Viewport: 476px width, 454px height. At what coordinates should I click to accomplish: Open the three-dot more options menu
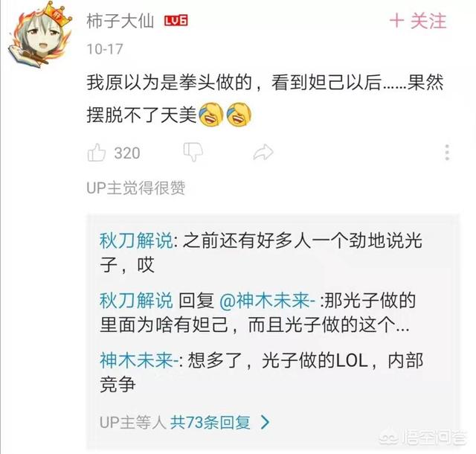pyautogui.click(x=447, y=153)
